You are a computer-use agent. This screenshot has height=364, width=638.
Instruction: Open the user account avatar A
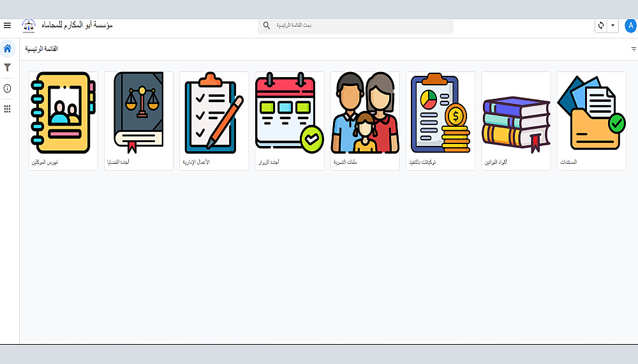631,25
